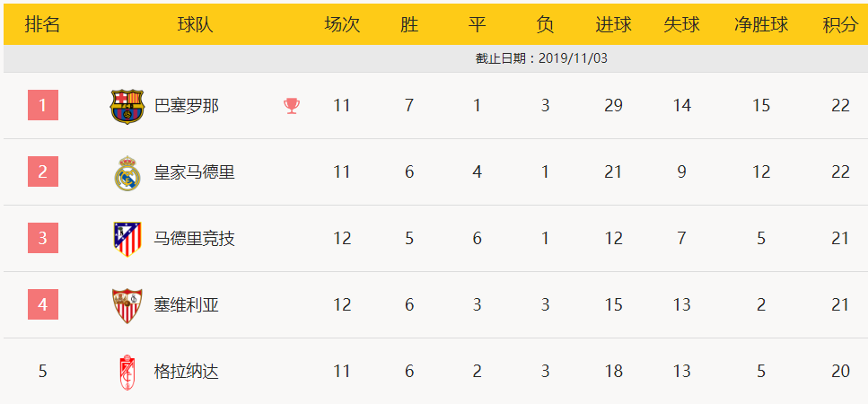
Task: Sort by 净胜球 column header
Action: pos(761,24)
